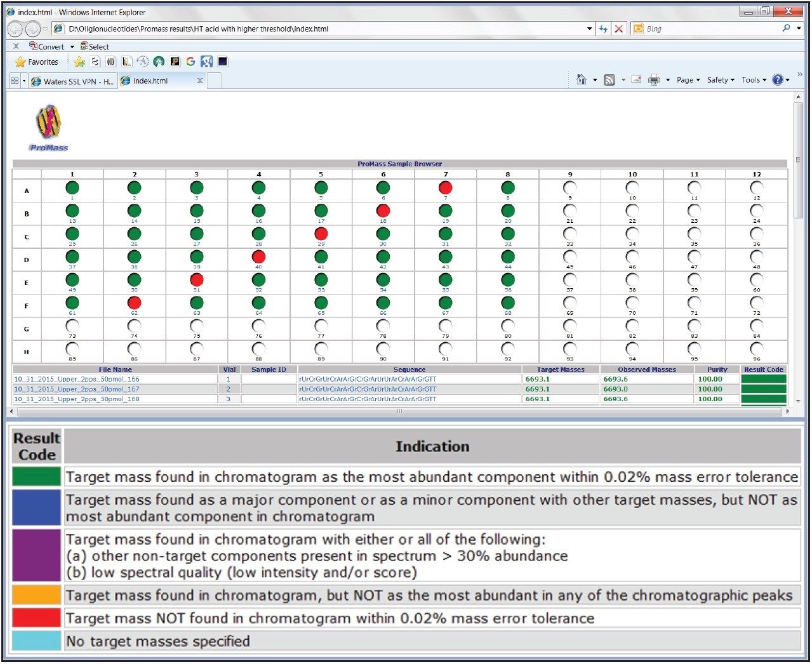Open the Recent Pages dropdown arrow

click(x=45, y=29)
